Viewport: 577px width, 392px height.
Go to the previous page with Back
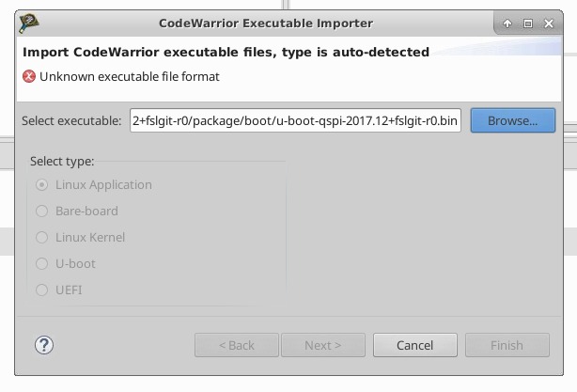[236, 345]
